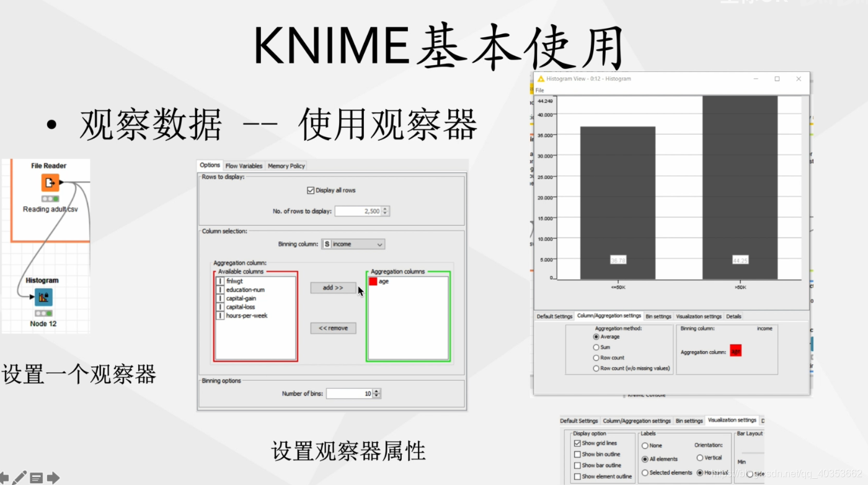Open Default Settings tab in Histogram View window
This screenshot has height=485, width=868.
tap(554, 316)
